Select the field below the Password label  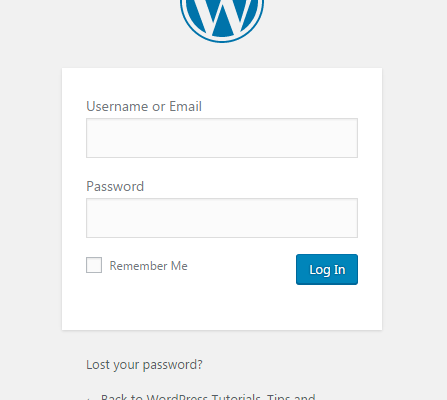point(222,218)
